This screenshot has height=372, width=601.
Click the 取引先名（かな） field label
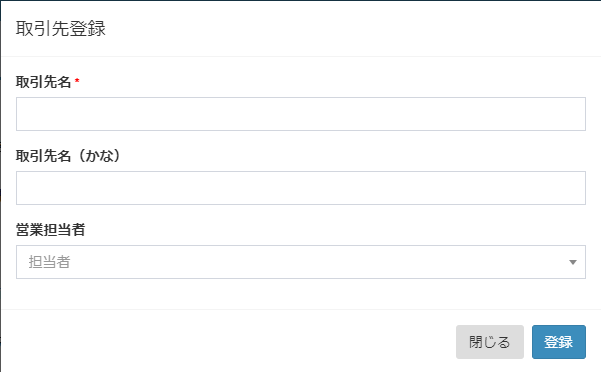(68, 156)
